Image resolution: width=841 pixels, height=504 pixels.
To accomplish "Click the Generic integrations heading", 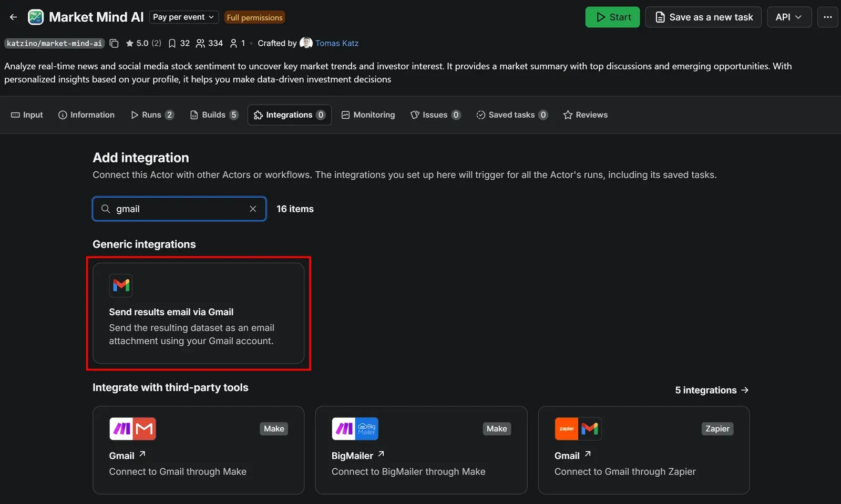I will coord(144,244).
